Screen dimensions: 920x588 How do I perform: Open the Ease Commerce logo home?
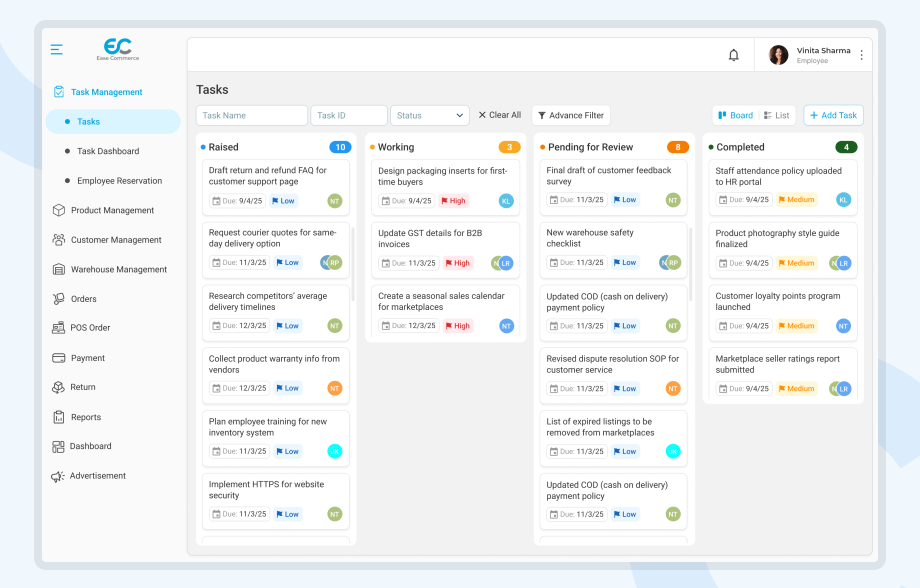point(118,49)
